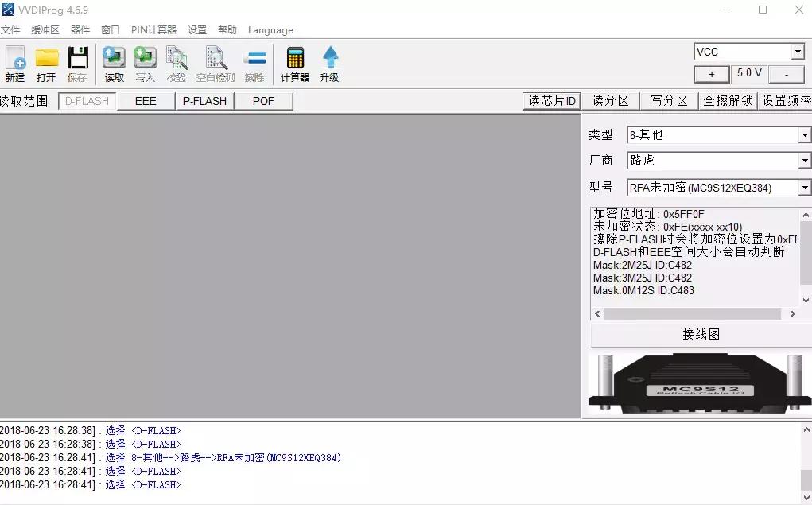The image size is (812, 505).
Task: Open the 器件 menu
Action: (80, 30)
